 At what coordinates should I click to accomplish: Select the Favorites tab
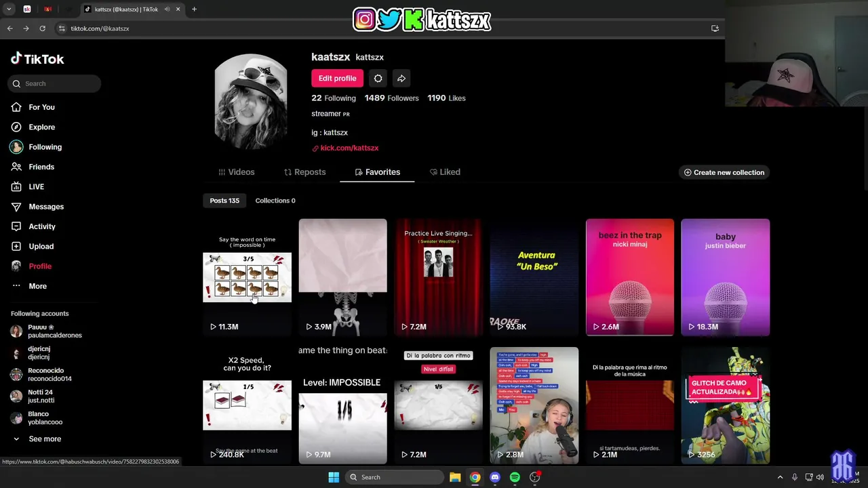pyautogui.click(x=378, y=172)
